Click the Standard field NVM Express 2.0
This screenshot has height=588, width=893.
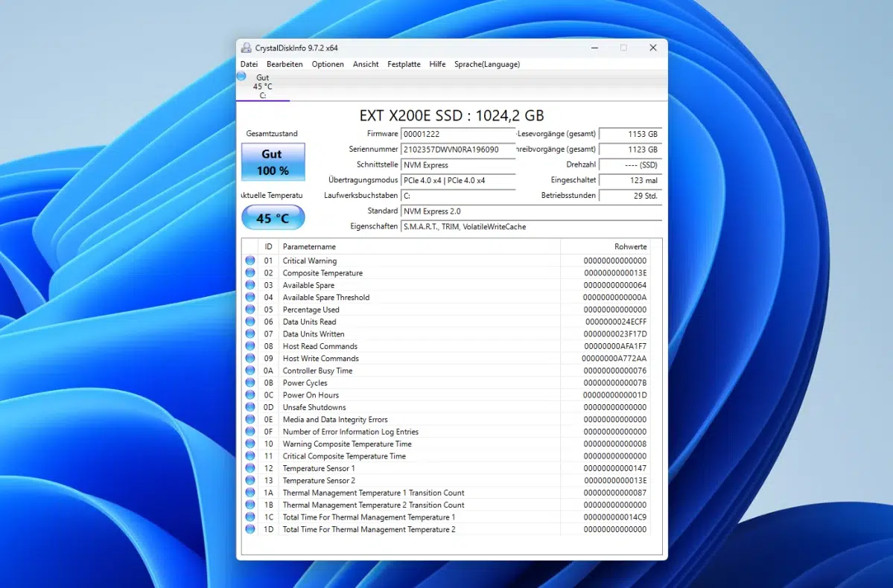click(x=531, y=211)
